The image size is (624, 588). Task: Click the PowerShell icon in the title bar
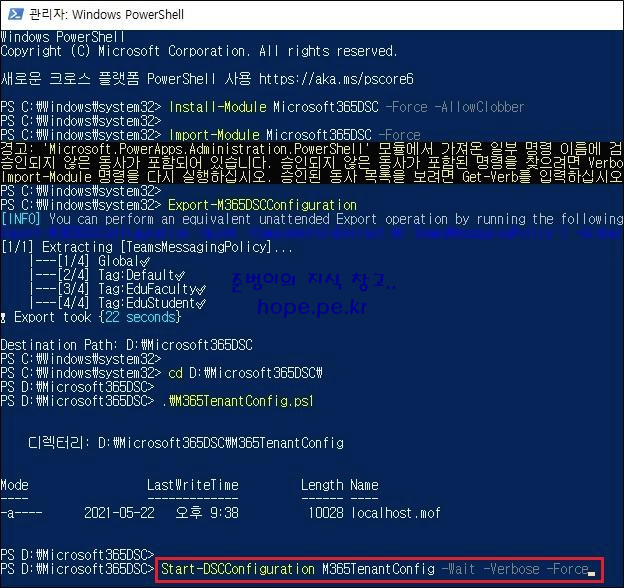[16, 14]
